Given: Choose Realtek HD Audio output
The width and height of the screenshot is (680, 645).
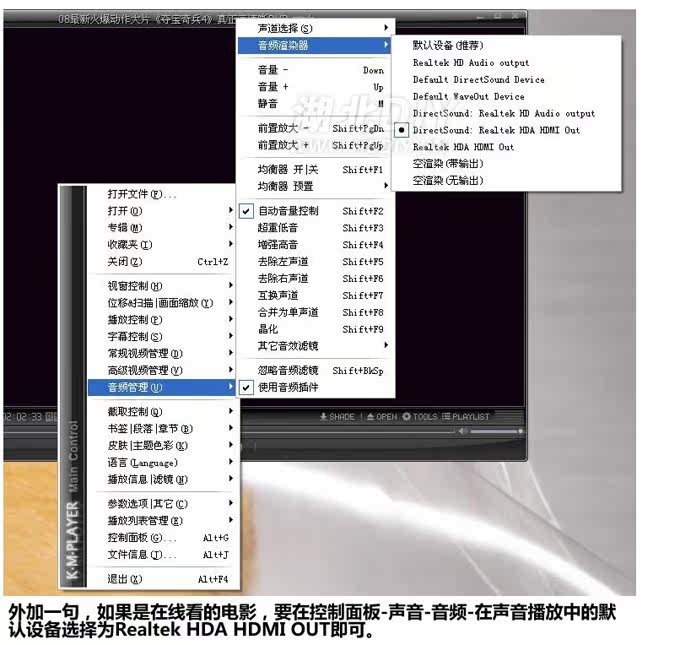Looking at the screenshot, I should click(x=471, y=62).
